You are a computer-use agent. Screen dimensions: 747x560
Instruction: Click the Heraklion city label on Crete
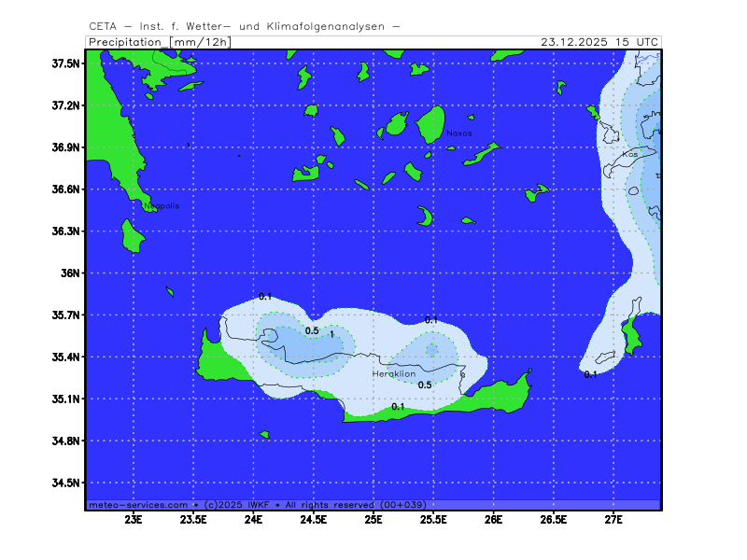coord(393,373)
